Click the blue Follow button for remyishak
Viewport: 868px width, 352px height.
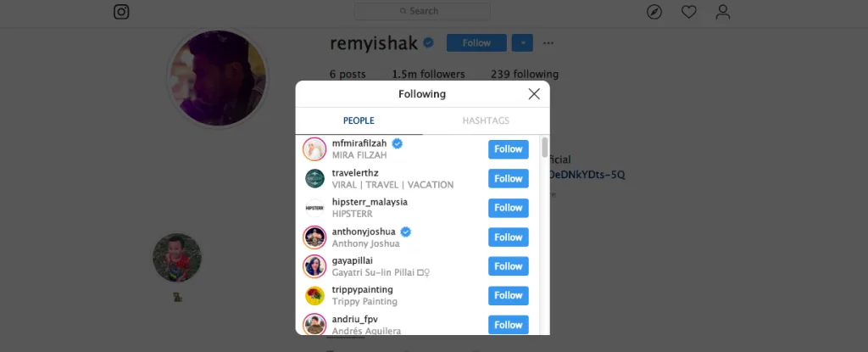coord(476,42)
